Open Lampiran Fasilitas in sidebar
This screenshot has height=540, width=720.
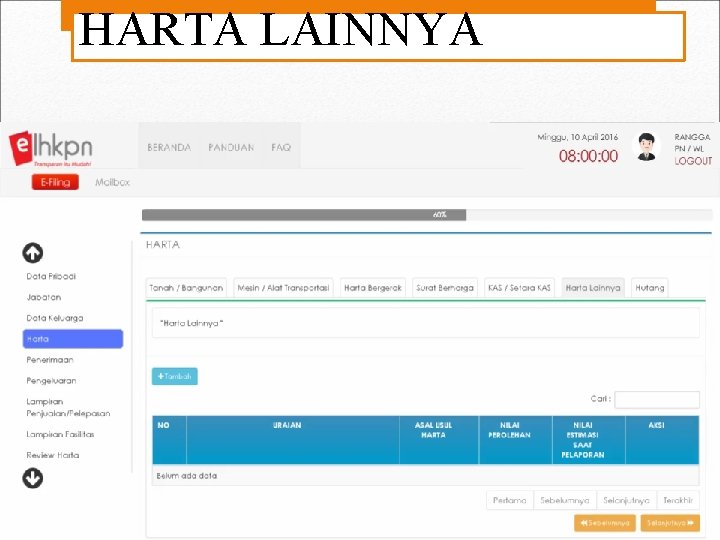(60, 434)
